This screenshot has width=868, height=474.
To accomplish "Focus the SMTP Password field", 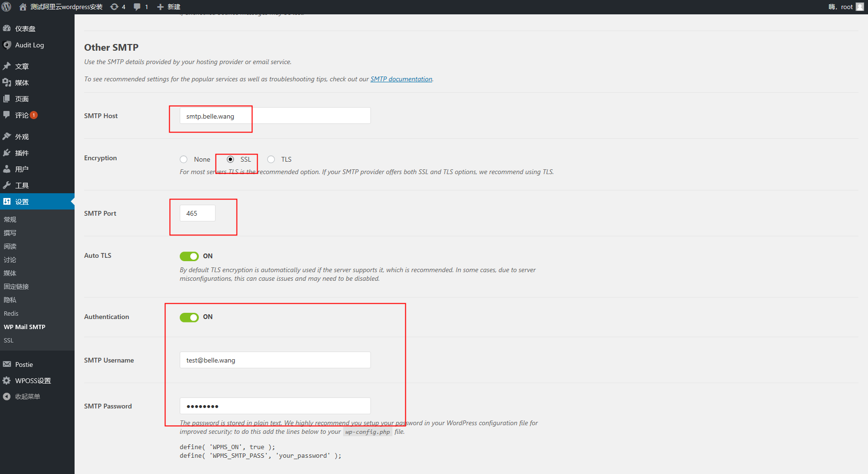I will coord(275,406).
